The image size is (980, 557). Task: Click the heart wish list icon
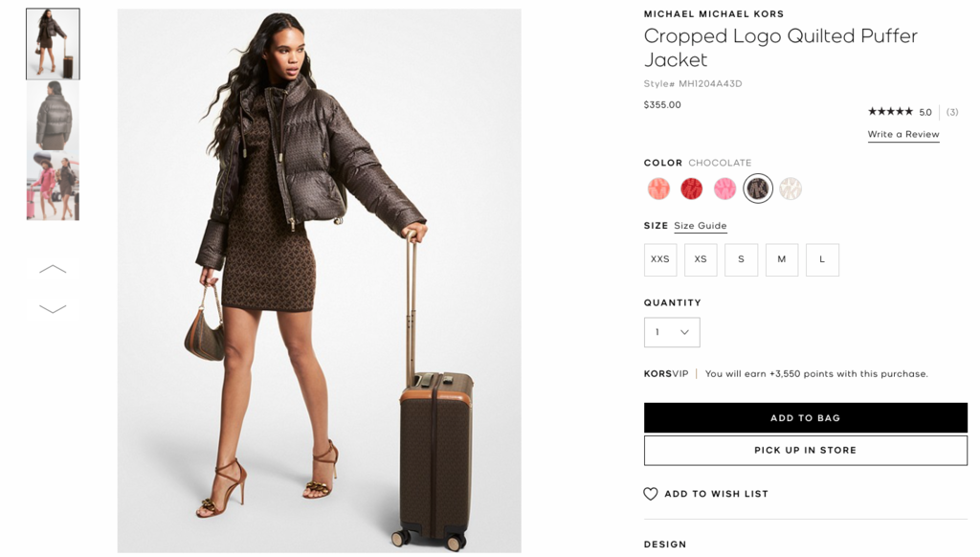(x=650, y=494)
